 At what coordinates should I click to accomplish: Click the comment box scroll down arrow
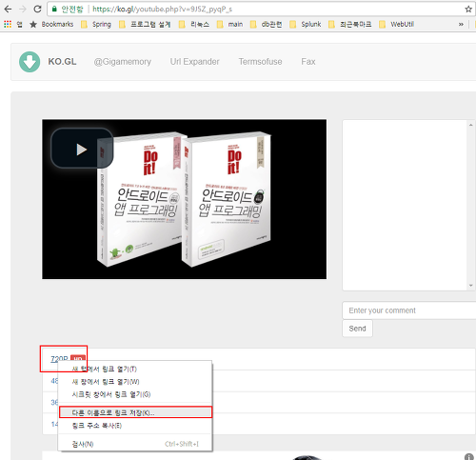point(471,286)
